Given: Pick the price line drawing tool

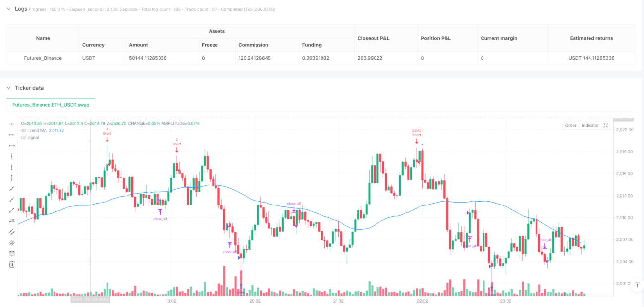Looking at the screenshot, I should click(12, 221).
